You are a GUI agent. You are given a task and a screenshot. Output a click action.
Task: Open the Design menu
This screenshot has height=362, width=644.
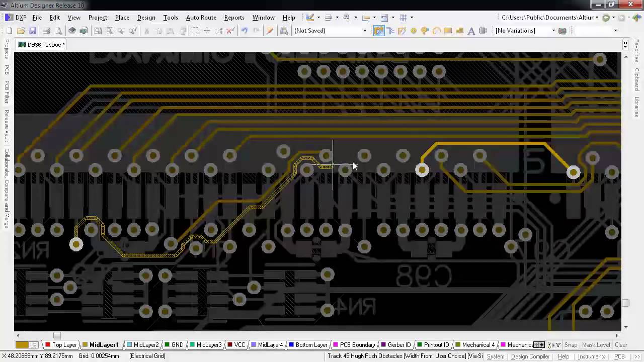[146, 18]
